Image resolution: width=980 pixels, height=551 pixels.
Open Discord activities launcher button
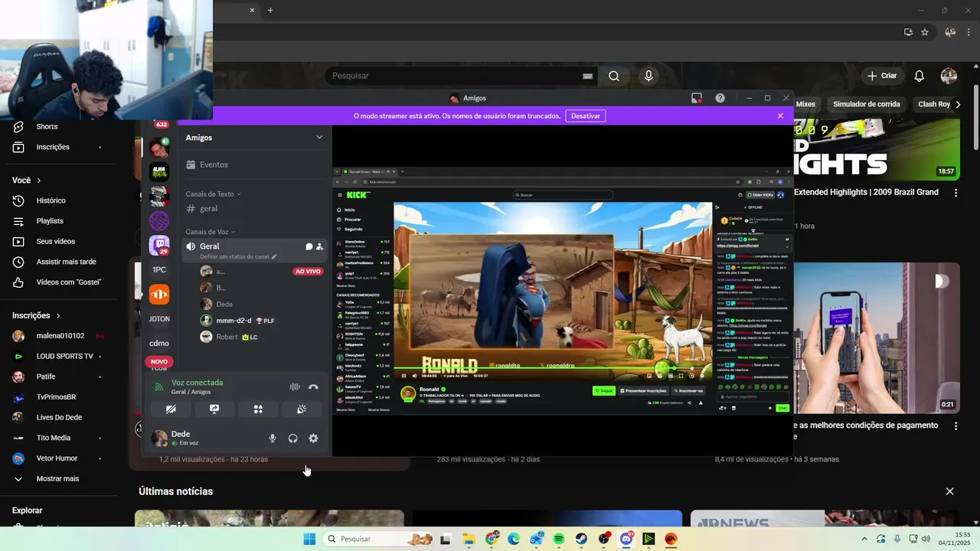coord(258,409)
